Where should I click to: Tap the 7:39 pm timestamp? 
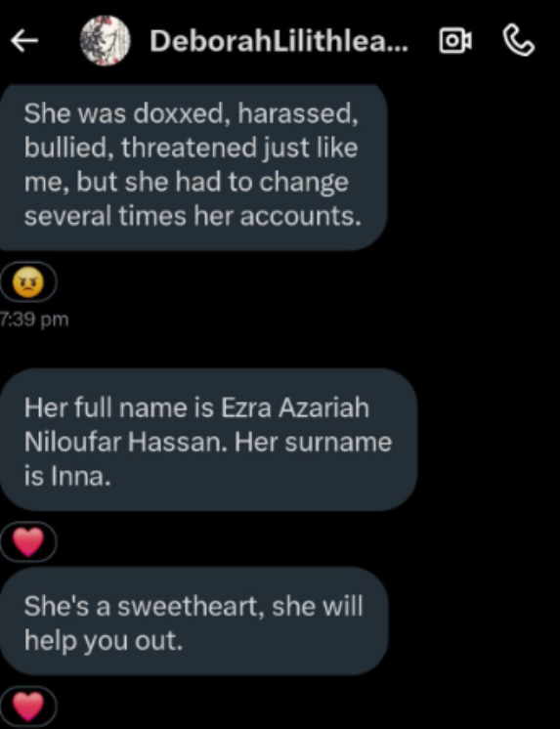coord(34,320)
